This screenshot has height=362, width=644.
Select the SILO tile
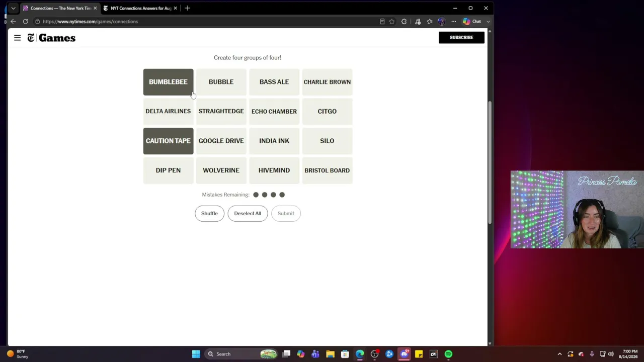click(x=327, y=141)
